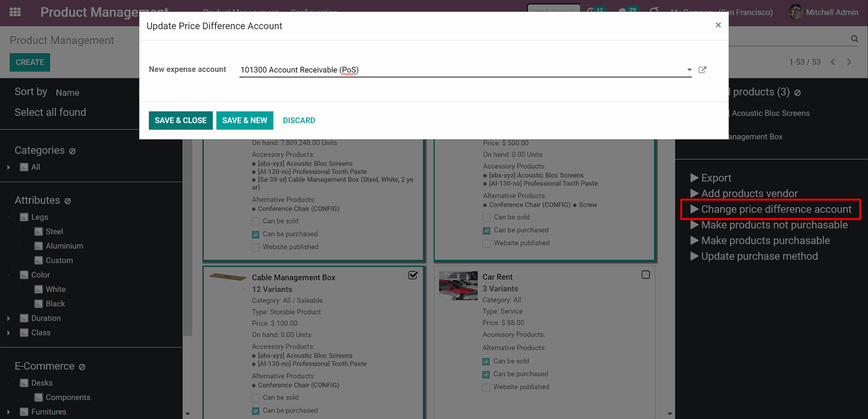Click Car Rent product title
The image size is (868, 419).
497,277
